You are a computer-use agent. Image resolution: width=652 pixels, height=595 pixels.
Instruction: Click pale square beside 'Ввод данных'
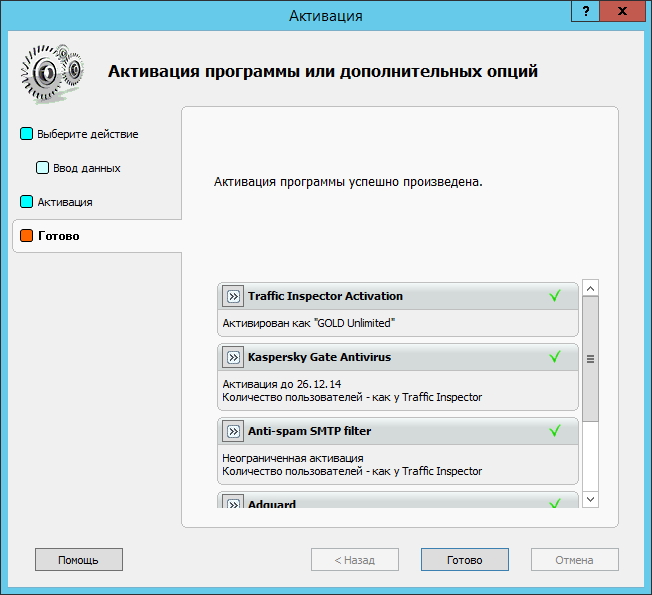(42, 168)
